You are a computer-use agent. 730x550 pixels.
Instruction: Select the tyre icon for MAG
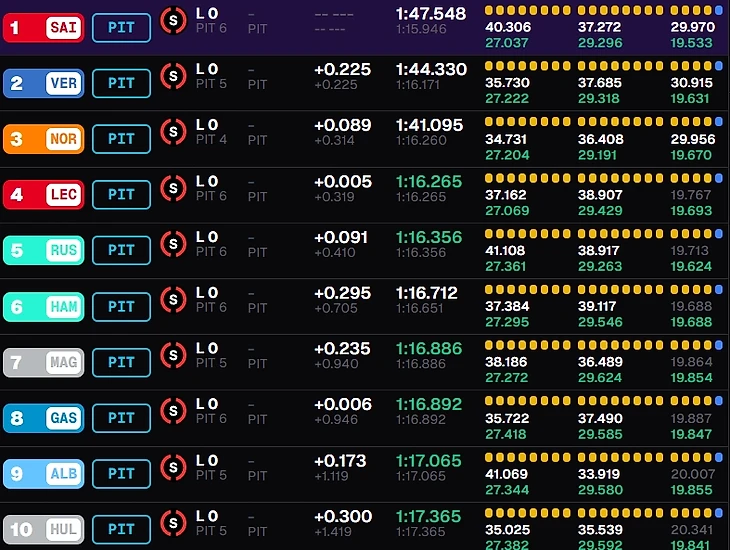coord(173,355)
